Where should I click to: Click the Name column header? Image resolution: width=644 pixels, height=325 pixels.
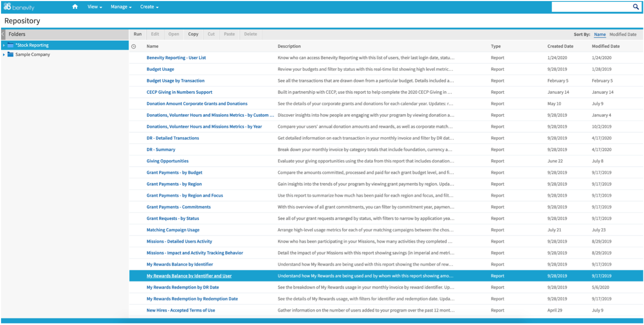(x=152, y=46)
